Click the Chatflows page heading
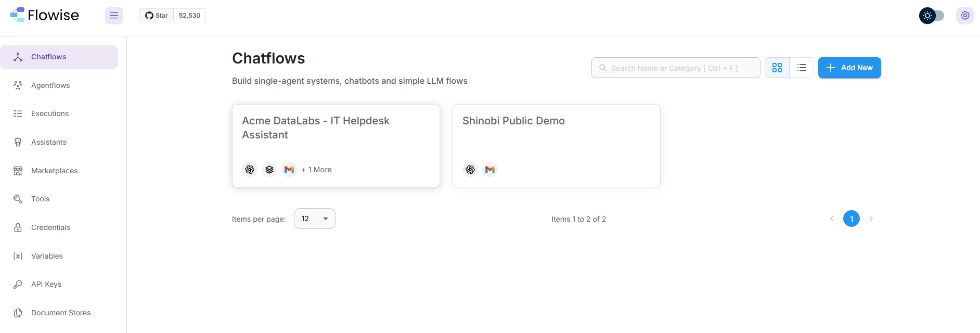 point(268,58)
